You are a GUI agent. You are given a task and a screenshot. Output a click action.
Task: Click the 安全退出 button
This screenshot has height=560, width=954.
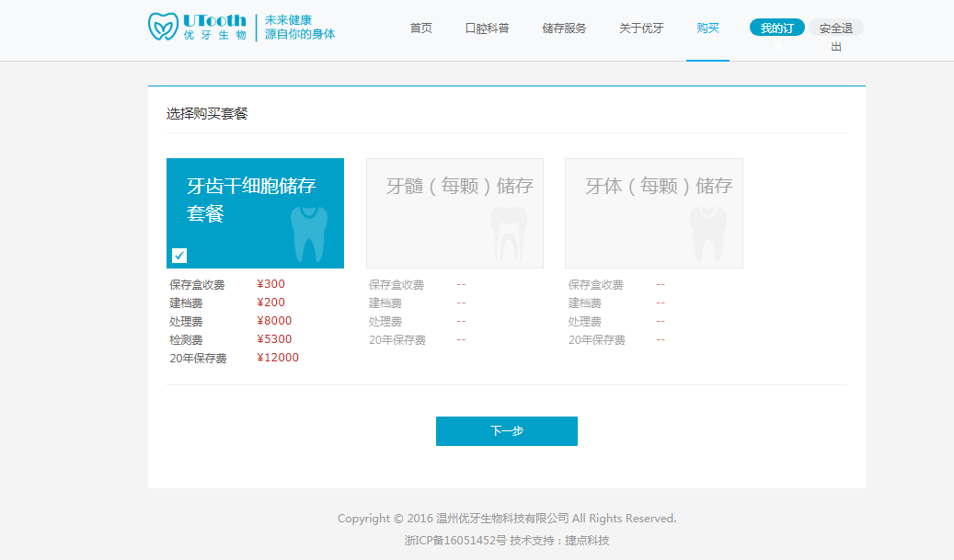pyautogui.click(x=836, y=28)
